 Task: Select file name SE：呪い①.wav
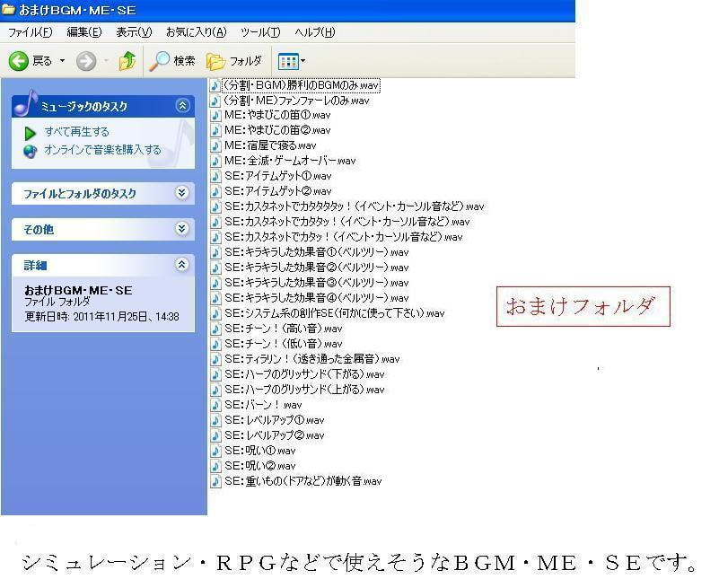tap(259, 451)
